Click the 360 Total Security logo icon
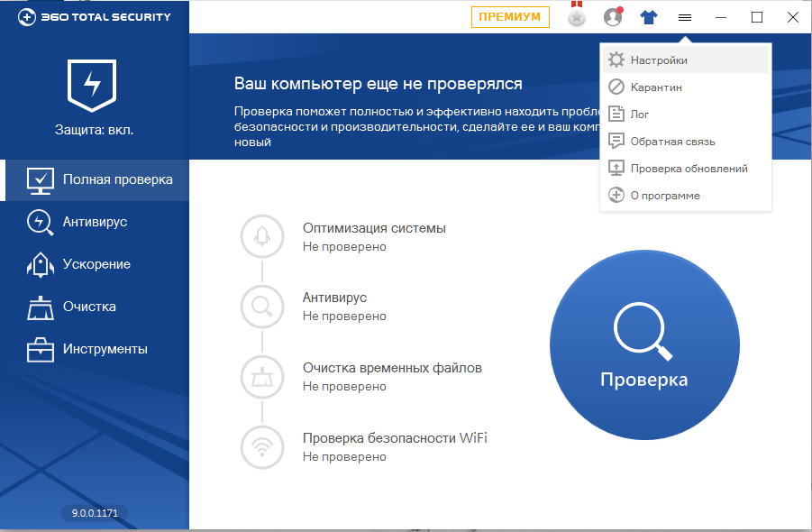 click(x=27, y=17)
